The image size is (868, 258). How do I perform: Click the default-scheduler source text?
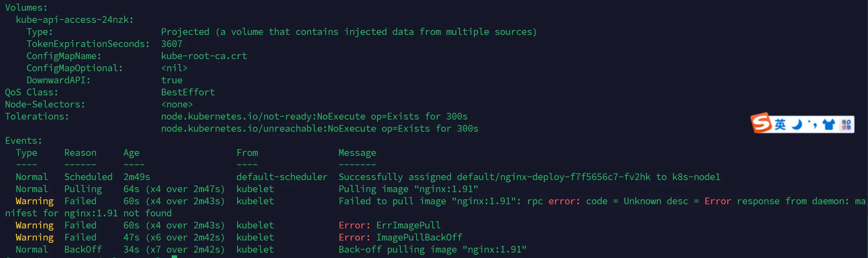282,177
